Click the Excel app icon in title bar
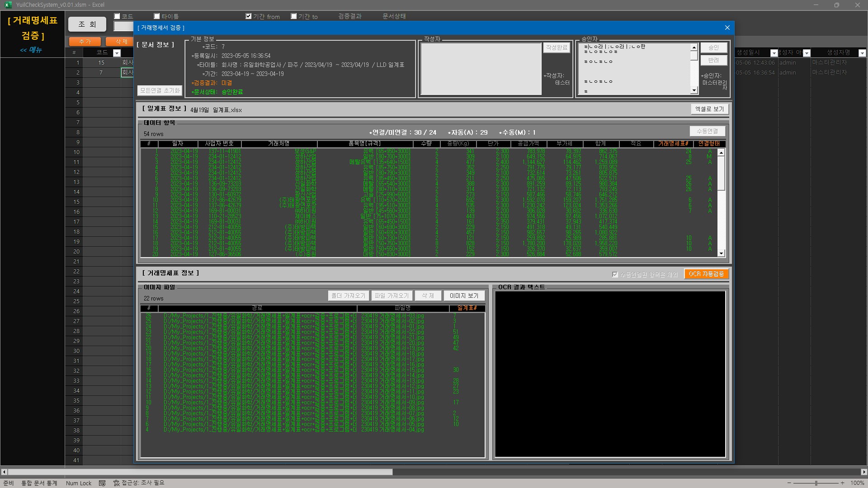This screenshot has width=868, height=488. (x=7, y=5)
